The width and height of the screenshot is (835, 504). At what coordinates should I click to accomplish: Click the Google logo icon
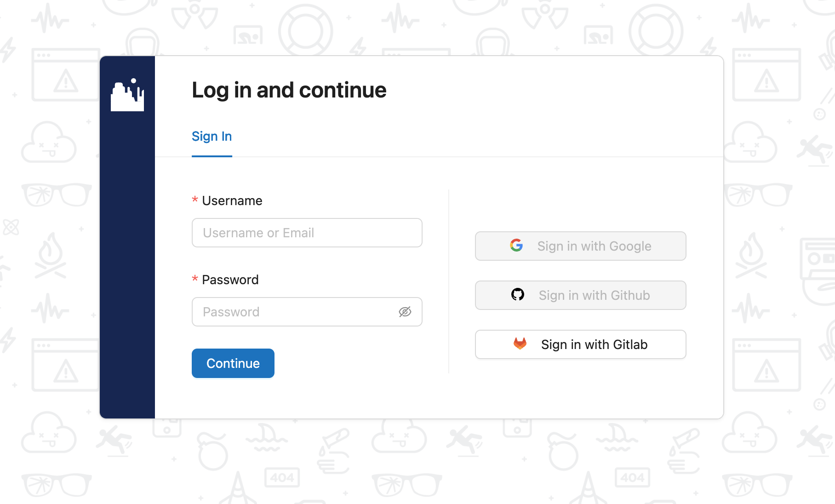tap(516, 246)
